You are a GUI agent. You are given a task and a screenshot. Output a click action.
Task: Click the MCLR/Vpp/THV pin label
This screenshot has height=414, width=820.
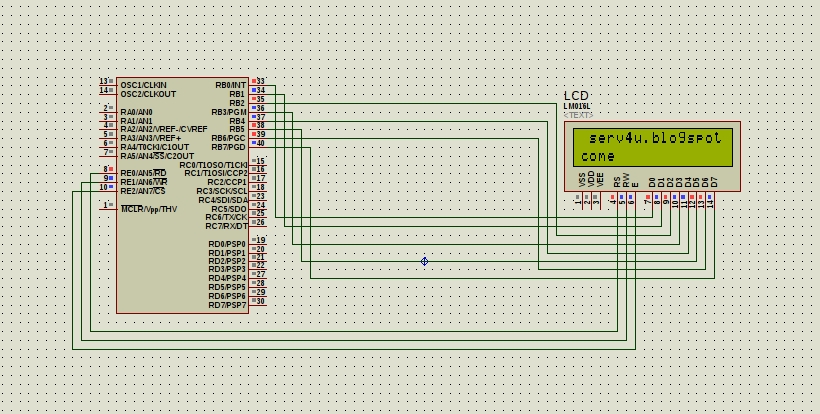coord(149,209)
